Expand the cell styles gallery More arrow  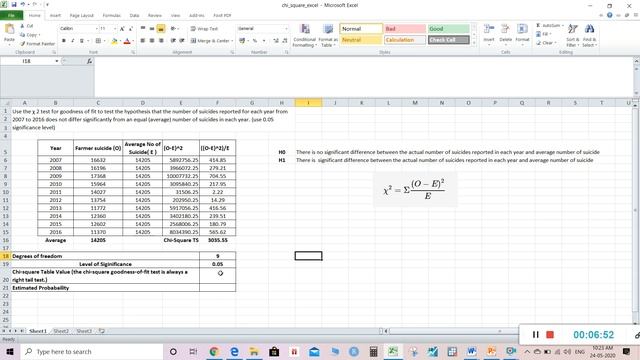pyautogui.click(x=474, y=42)
